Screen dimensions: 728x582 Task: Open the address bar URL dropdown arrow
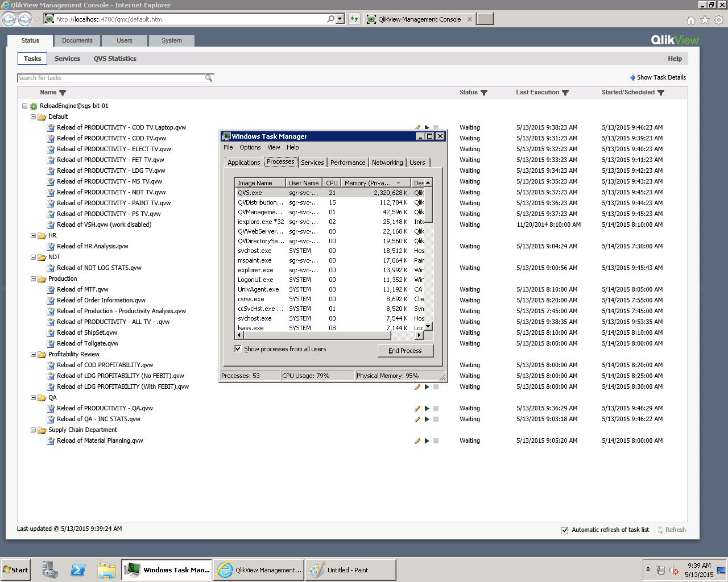[x=340, y=19]
